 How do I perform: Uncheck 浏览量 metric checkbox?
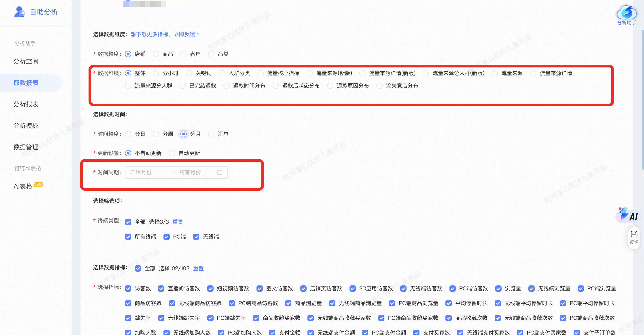[498, 289]
